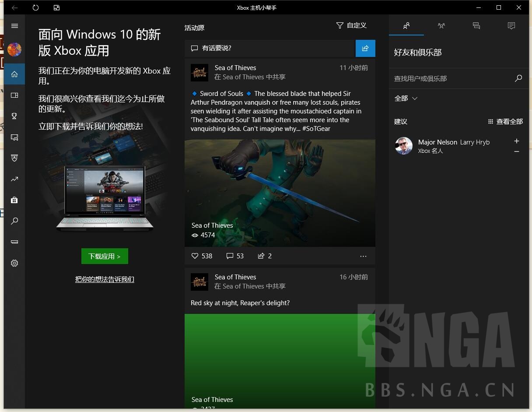The height and width of the screenshot is (412, 532).
Task: Click Major Nelson name in suggestions
Action: pos(437,142)
